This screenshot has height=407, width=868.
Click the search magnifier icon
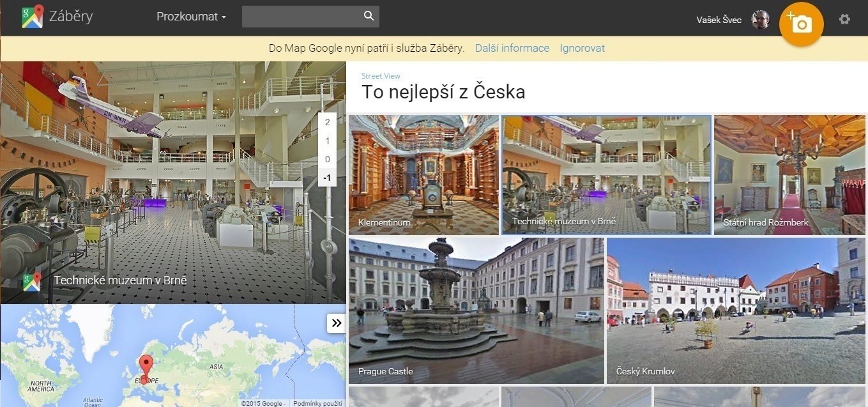coord(369,16)
